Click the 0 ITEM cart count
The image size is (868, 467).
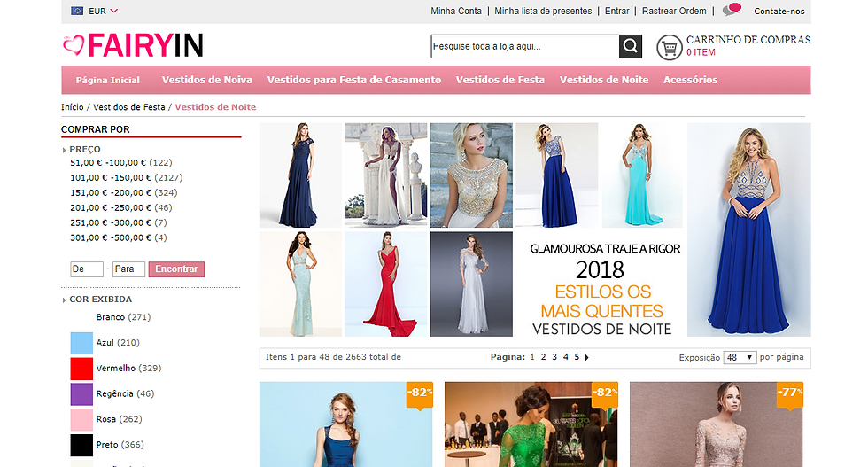pyautogui.click(x=701, y=52)
